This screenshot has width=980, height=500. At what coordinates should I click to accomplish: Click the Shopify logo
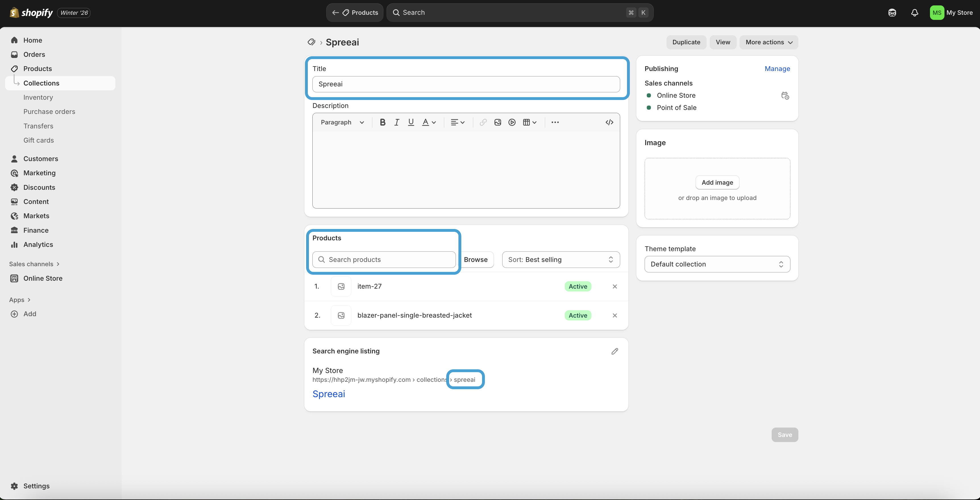pos(31,13)
